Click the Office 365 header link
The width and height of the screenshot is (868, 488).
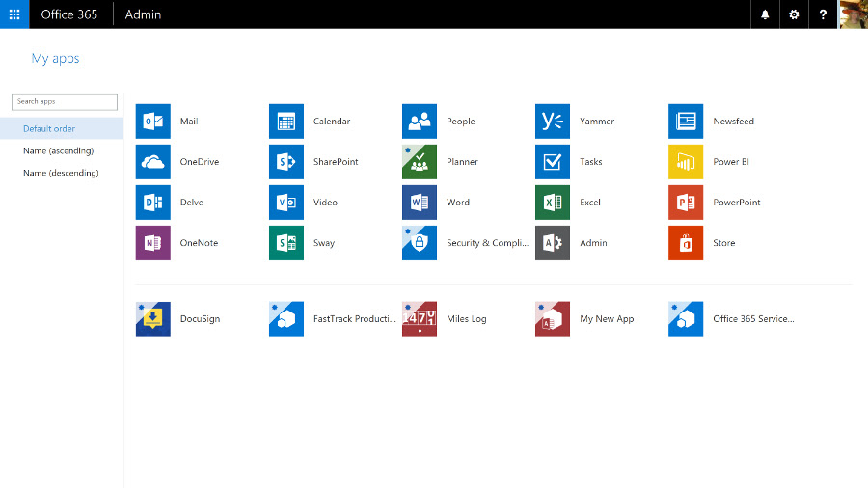pos(69,14)
